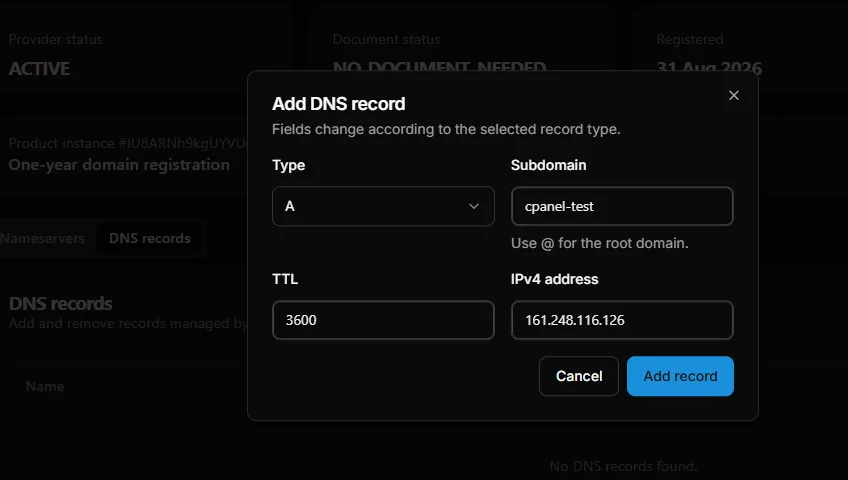This screenshot has height=480, width=848.
Task: Click the Subdomain input field
Action: click(622, 206)
